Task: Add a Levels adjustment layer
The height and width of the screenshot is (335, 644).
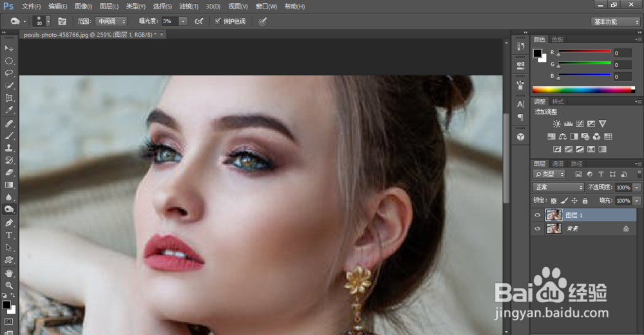Action: coord(568,124)
